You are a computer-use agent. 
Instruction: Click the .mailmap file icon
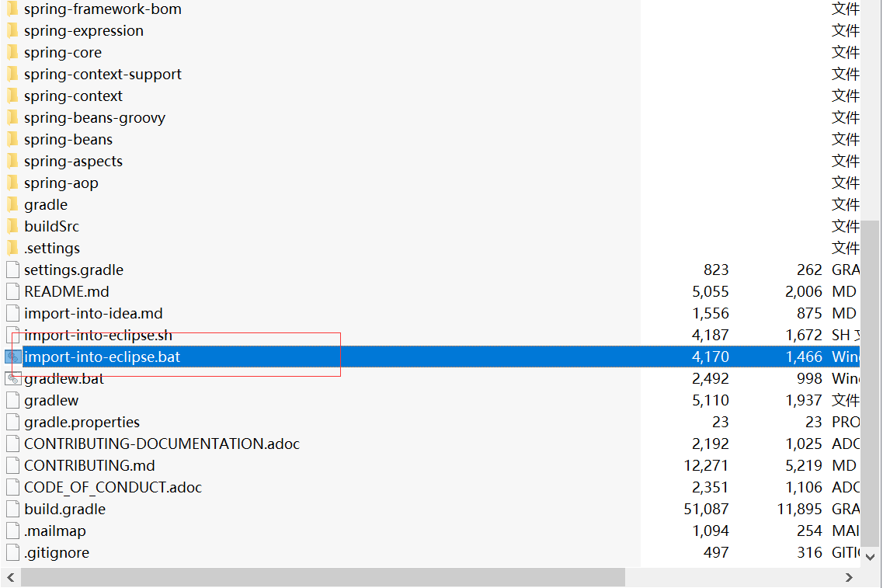point(12,531)
